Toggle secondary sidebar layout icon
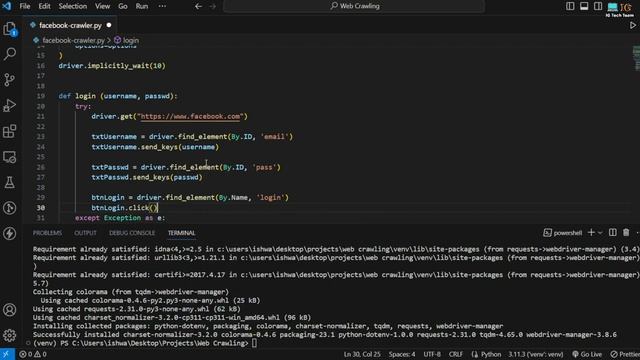Screen dimensions: 640x360 [x=598, y=6]
